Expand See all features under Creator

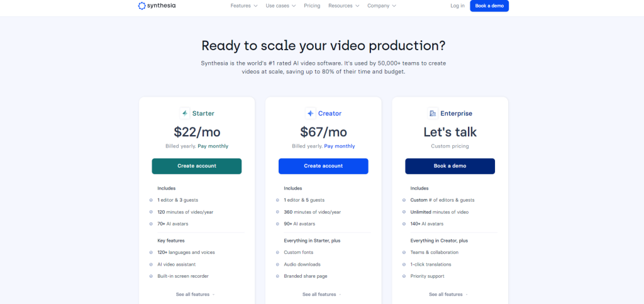pos(321,295)
